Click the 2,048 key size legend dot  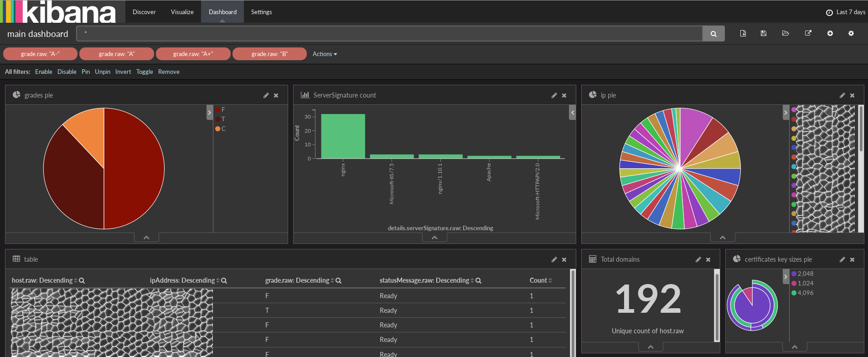[x=794, y=274]
